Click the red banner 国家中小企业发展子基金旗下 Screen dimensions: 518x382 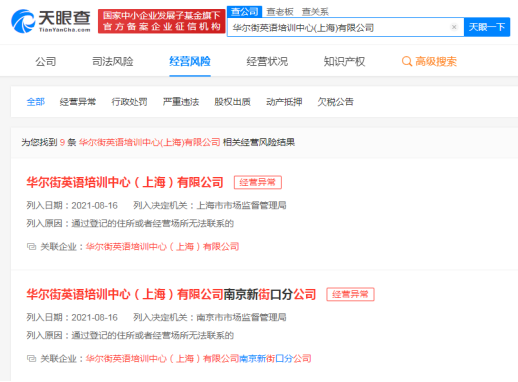pos(161,21)
